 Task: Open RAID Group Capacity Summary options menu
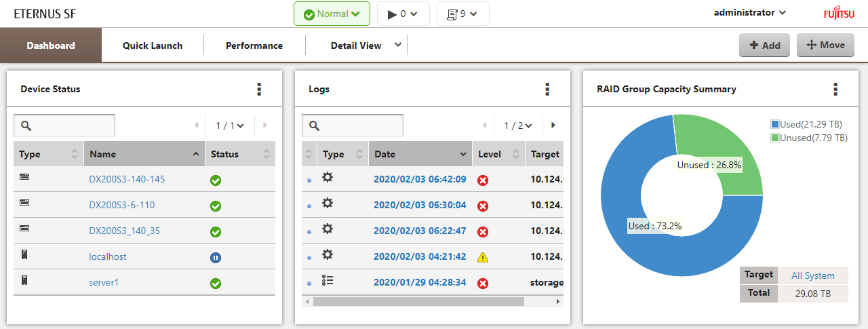pos(835,89)
